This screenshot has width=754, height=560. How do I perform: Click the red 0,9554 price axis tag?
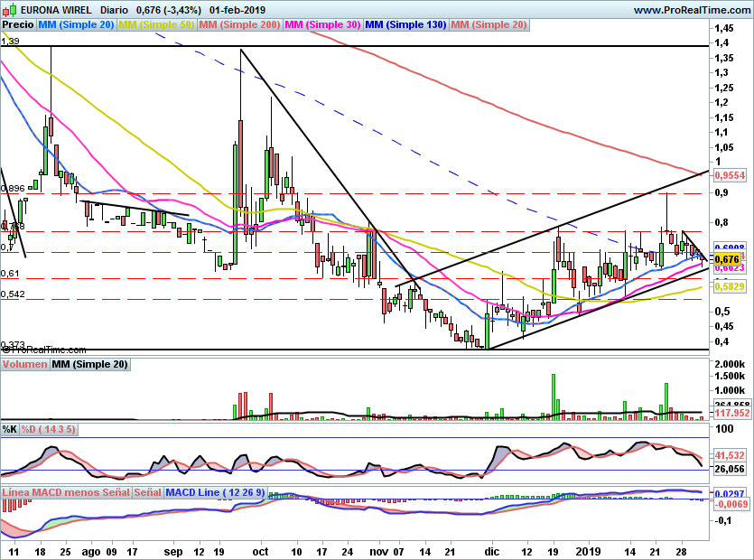click(x=729, y=175)
